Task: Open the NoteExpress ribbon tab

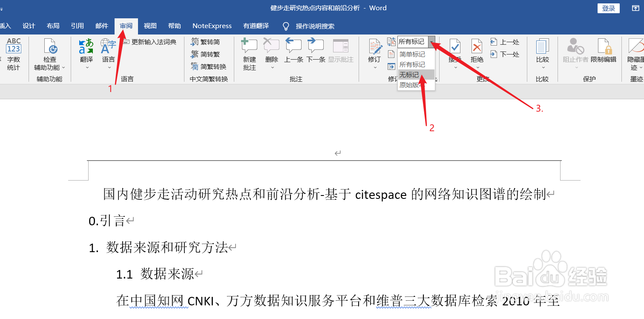Action: click(x=212, y=26)
